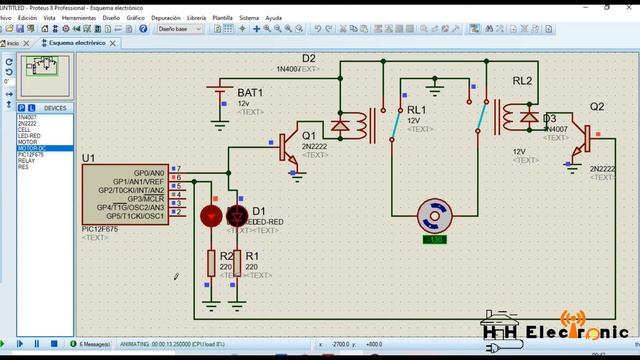
Task: Open the Sistema menu
Action: [249, 18]
